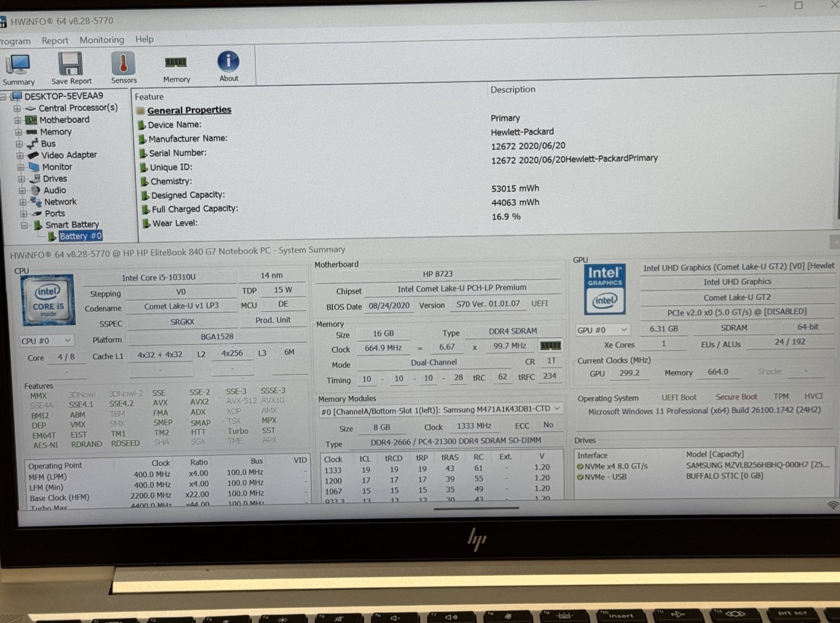Click the Save Report floppy icon
The height and width of the screenshot is (623, 840).
tap(71, 69)
